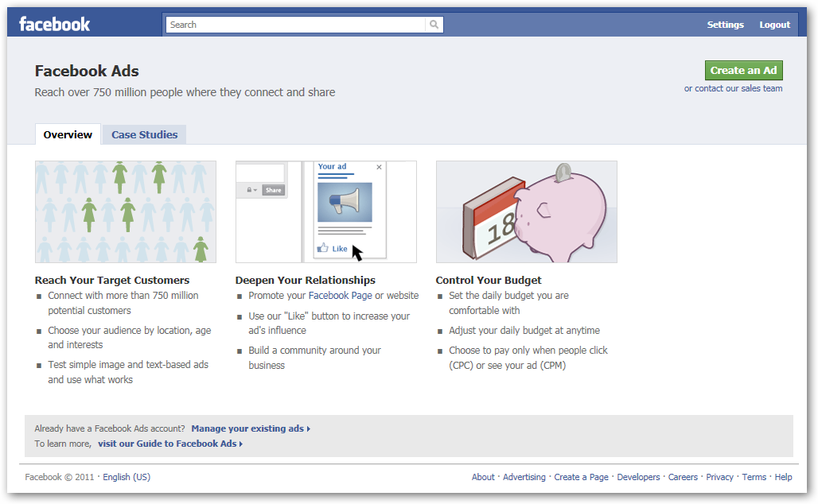The width and height of the screenshot is (818, 504).
Task: Focus the Search input field
Action: tap(296, 25)
